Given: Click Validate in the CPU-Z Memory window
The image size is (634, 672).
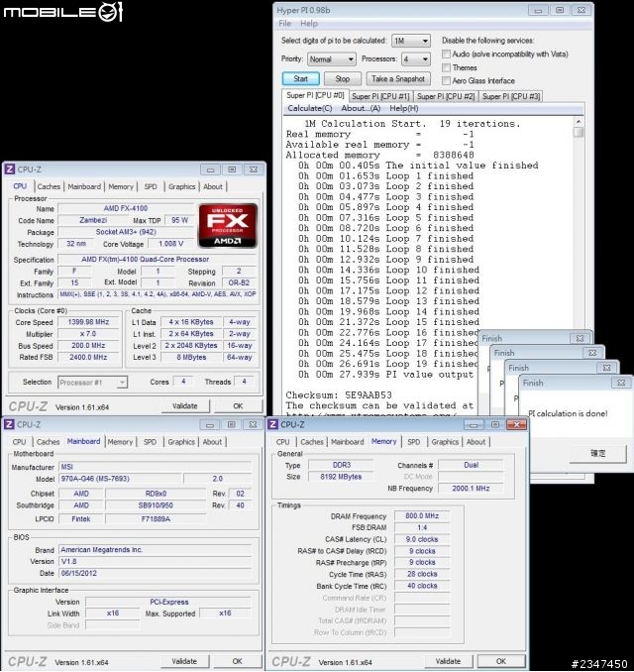Looking at the screenshot, I should [x=448, y=661].
